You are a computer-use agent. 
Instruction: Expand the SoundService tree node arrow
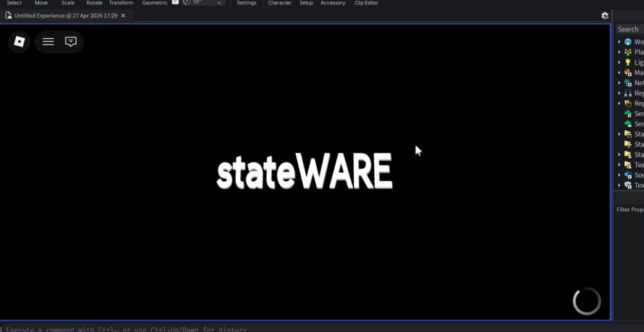[x=620, y=175]
